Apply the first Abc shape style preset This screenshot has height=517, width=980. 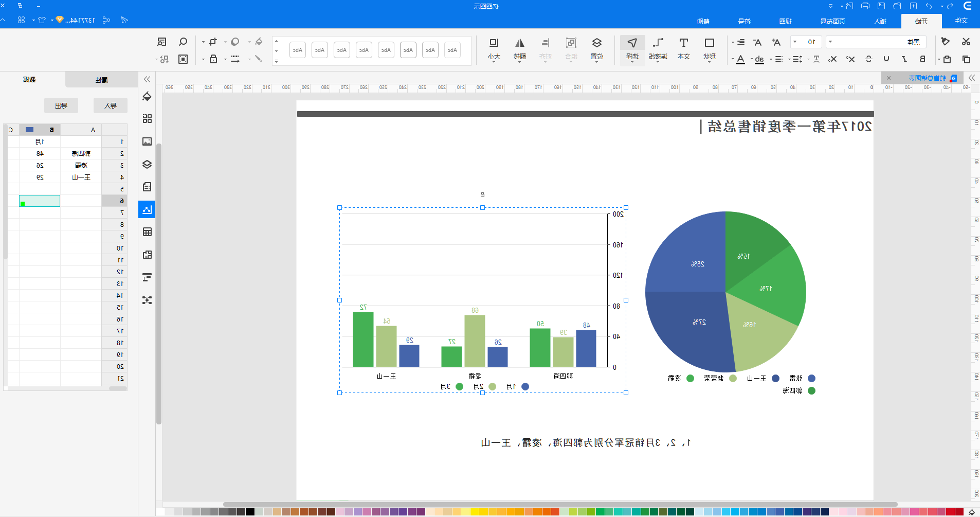click(452, 50)
